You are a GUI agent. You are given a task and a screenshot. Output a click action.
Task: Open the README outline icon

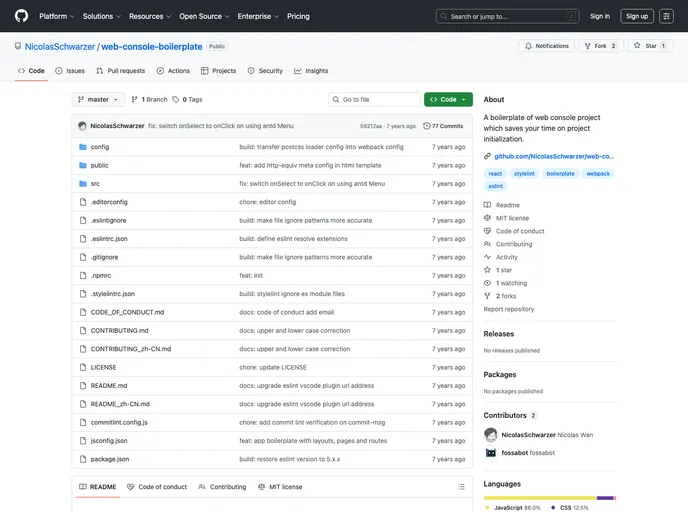461,487
